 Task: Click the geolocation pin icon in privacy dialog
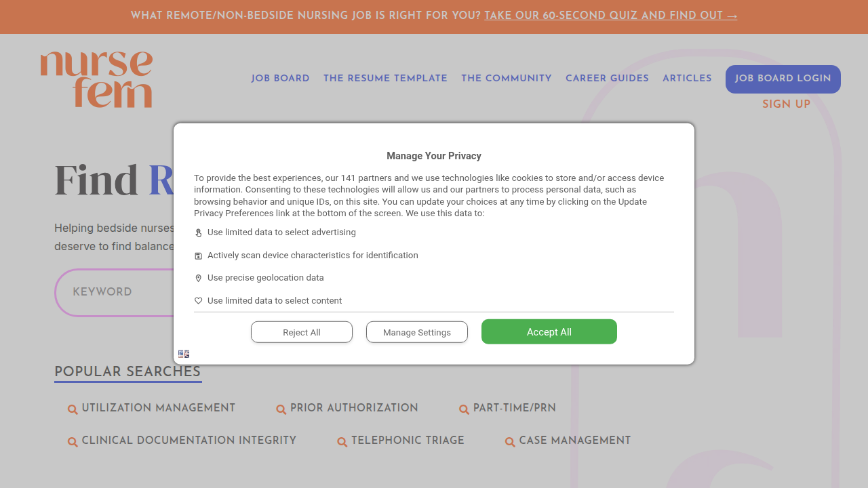click(x=198, y=278)
